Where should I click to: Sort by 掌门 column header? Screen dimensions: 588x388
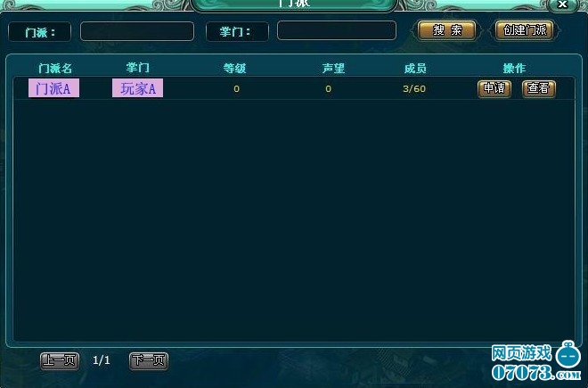tap(137, 68)
